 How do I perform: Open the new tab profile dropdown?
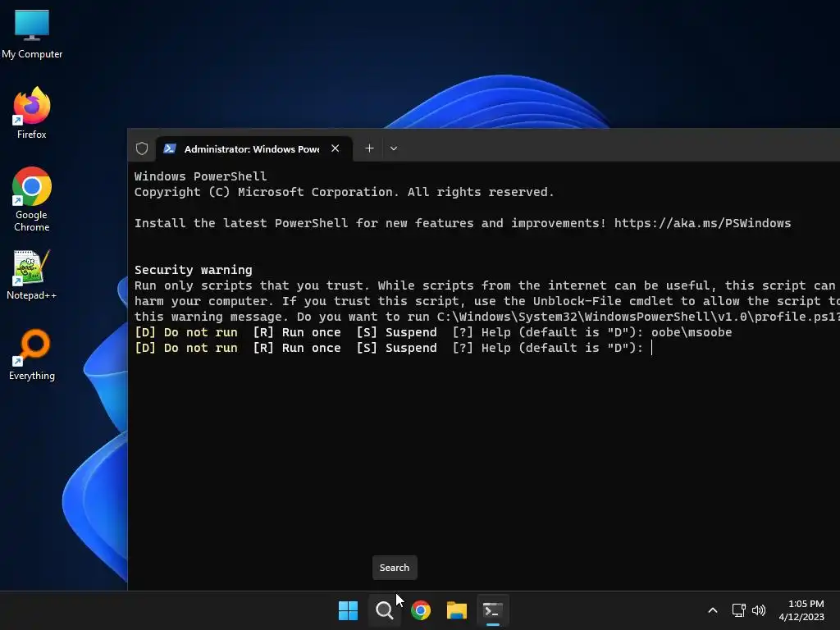pos(394,148)
